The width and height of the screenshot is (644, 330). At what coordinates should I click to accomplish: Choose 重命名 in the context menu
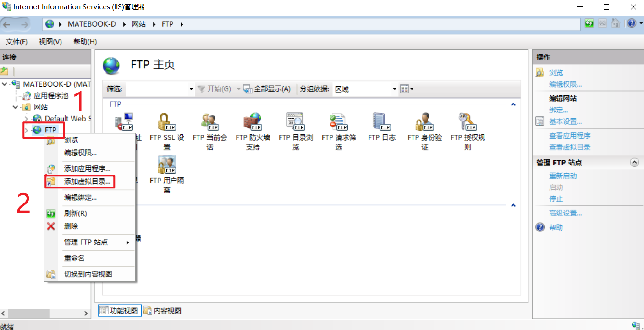(x=90, y=258)
